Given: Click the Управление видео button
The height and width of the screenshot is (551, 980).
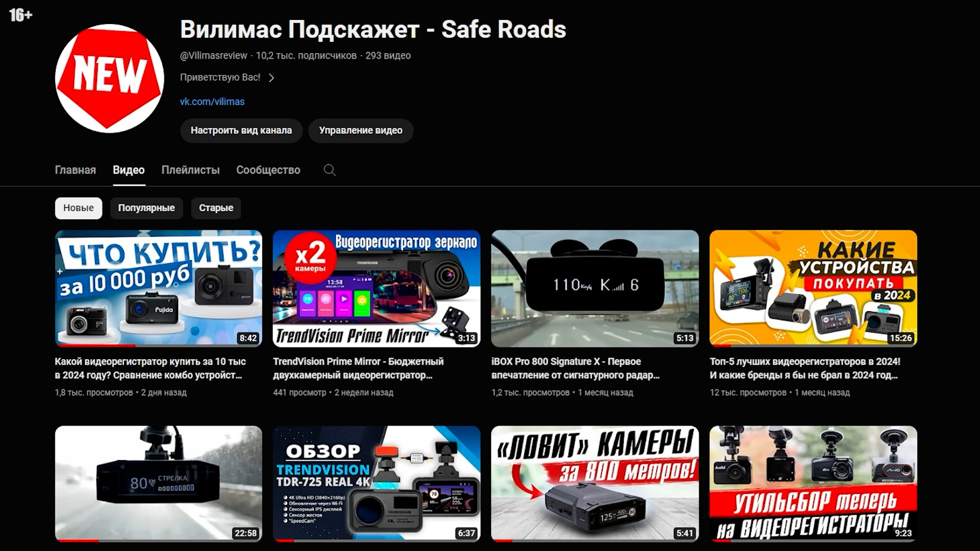Looking at the screenshot, I should pyautogui.click(x=360, y=130).
